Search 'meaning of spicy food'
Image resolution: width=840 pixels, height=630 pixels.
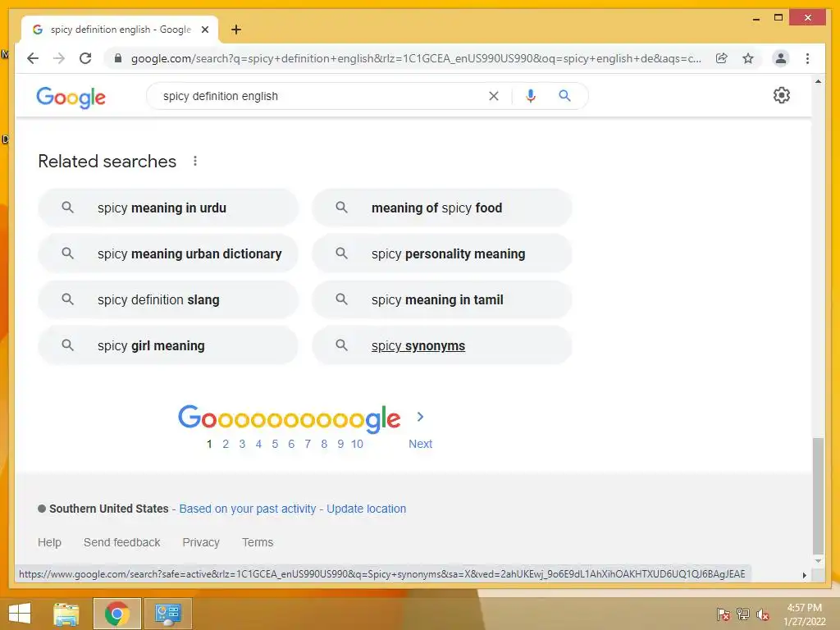click(442, 208)
